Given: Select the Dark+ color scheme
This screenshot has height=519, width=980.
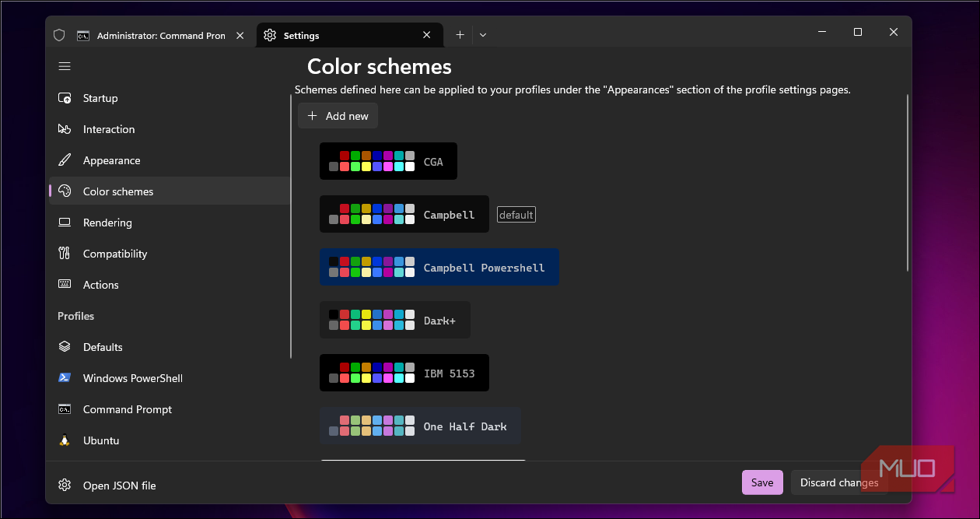Looking at the screenshot, I should [x=394, y=320].
